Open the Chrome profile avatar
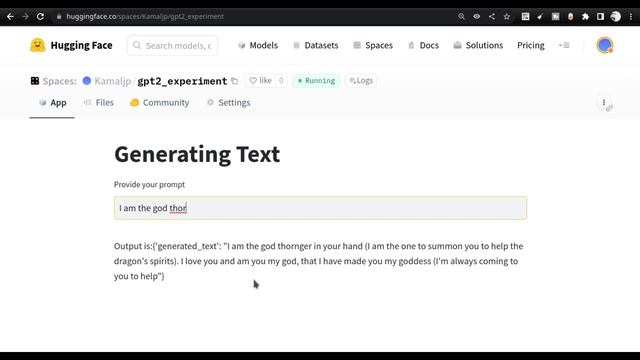The height and width of the screenshot is (360, 640). tap(616, 16)
